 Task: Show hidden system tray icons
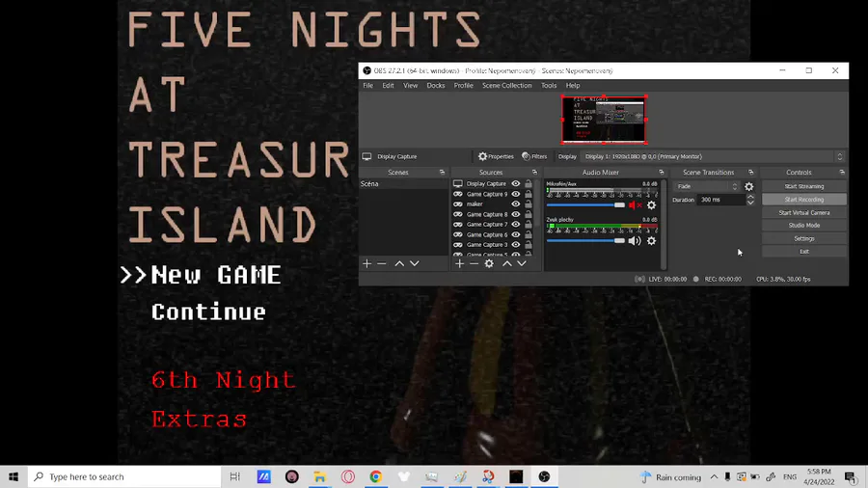coord(714,477)
